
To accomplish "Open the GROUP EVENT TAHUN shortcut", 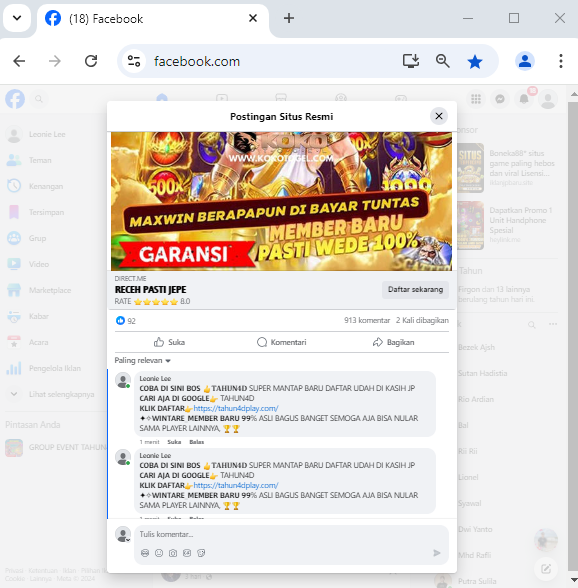I will 56,447.
